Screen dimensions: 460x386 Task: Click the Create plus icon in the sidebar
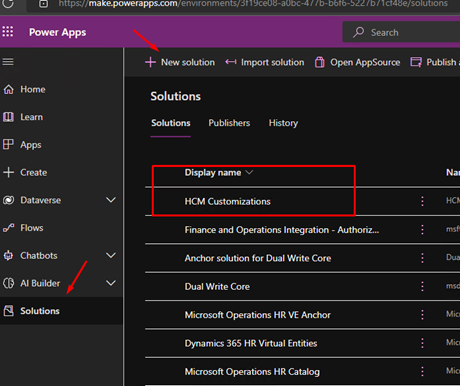[8, 172]
